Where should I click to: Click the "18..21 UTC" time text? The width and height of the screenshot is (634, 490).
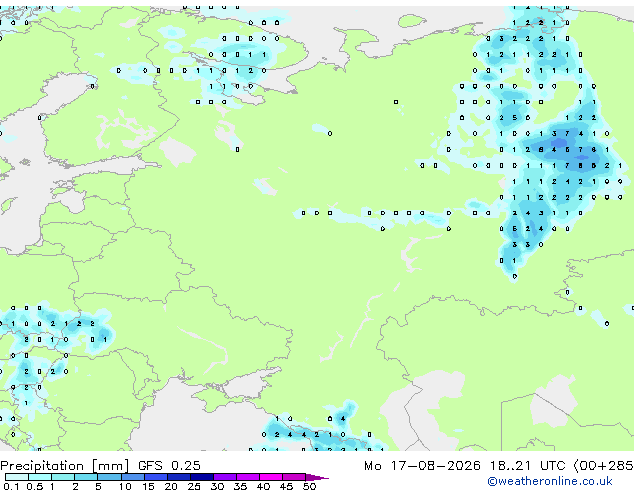[527, 465]
